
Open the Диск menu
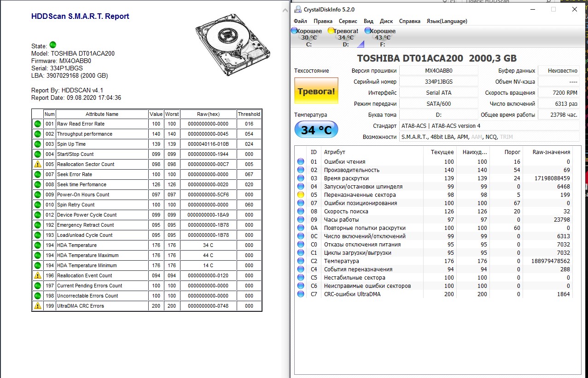click(x=386, y=21)
